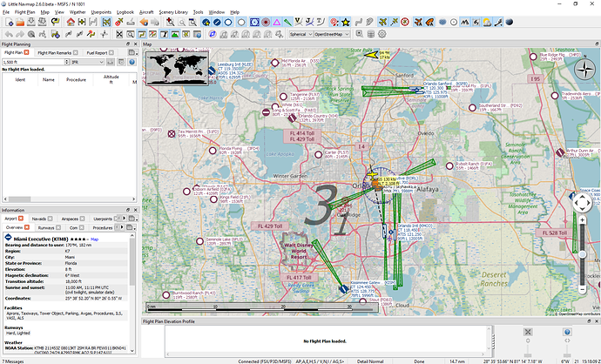
Task: Click the orange map position back arrow
Action: tap(144, 23)
